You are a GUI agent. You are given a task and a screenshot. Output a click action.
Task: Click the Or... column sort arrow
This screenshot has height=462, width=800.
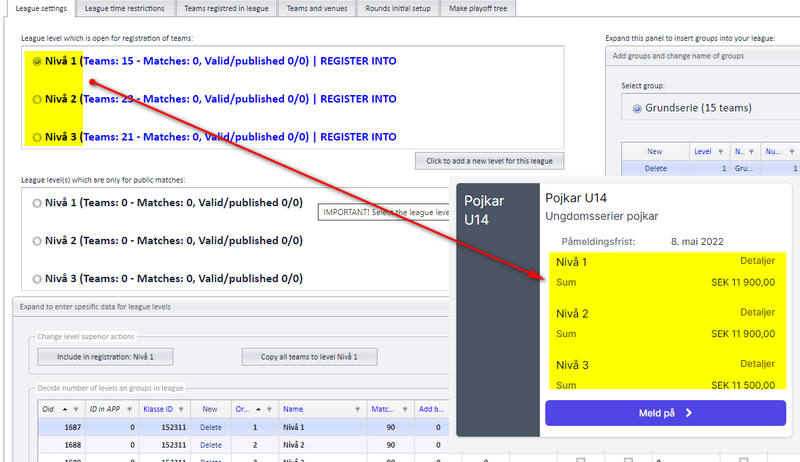click(258, 409)
